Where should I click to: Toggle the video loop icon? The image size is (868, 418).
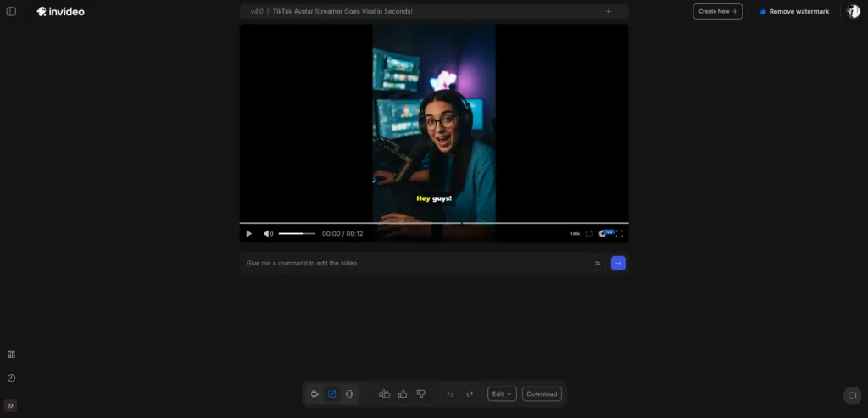[588, 234]
